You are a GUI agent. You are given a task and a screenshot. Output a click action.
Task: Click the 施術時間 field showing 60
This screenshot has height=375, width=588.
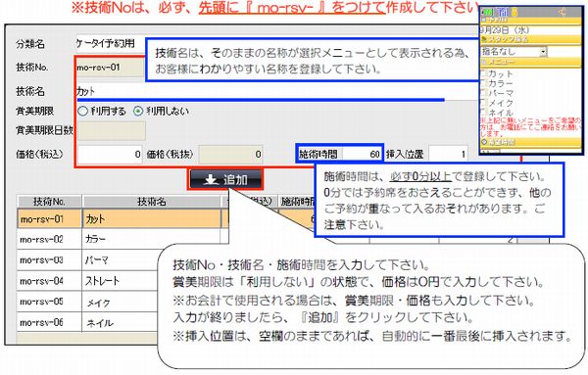tap(361, 154)
